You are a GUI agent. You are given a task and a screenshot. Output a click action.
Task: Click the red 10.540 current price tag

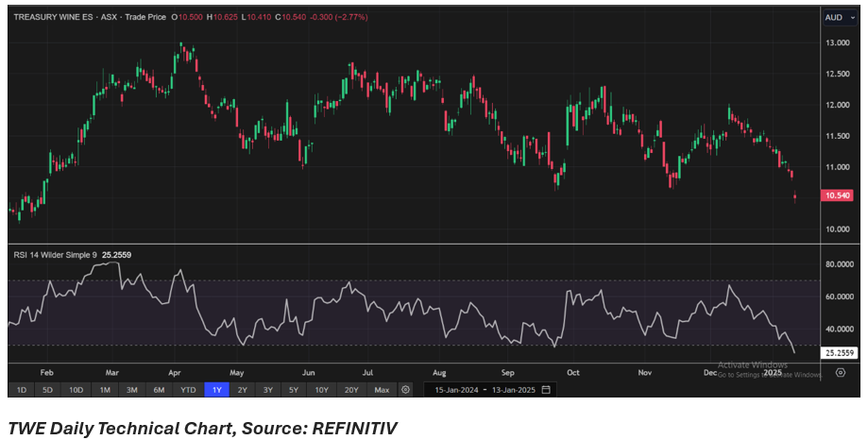point(839,195)
